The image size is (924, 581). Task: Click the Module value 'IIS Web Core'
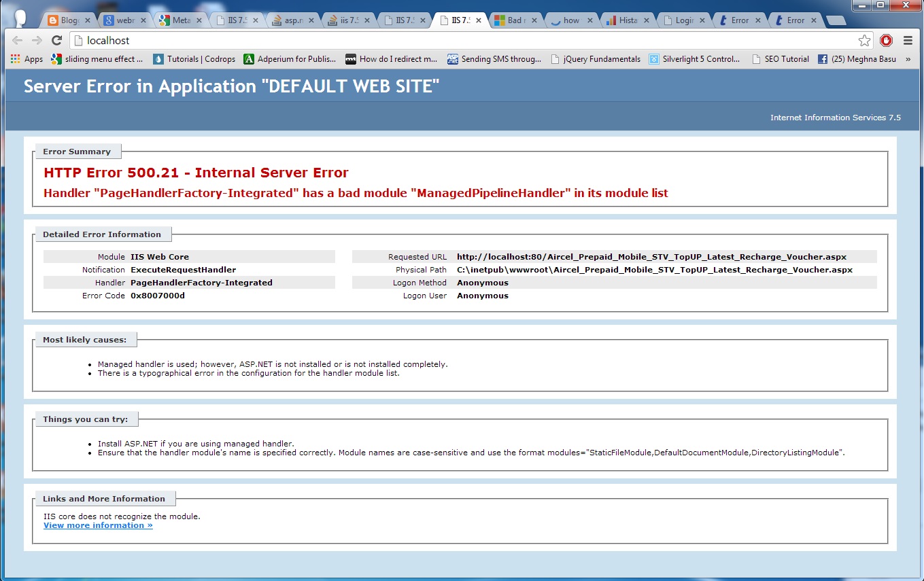(x=160, y=257)
